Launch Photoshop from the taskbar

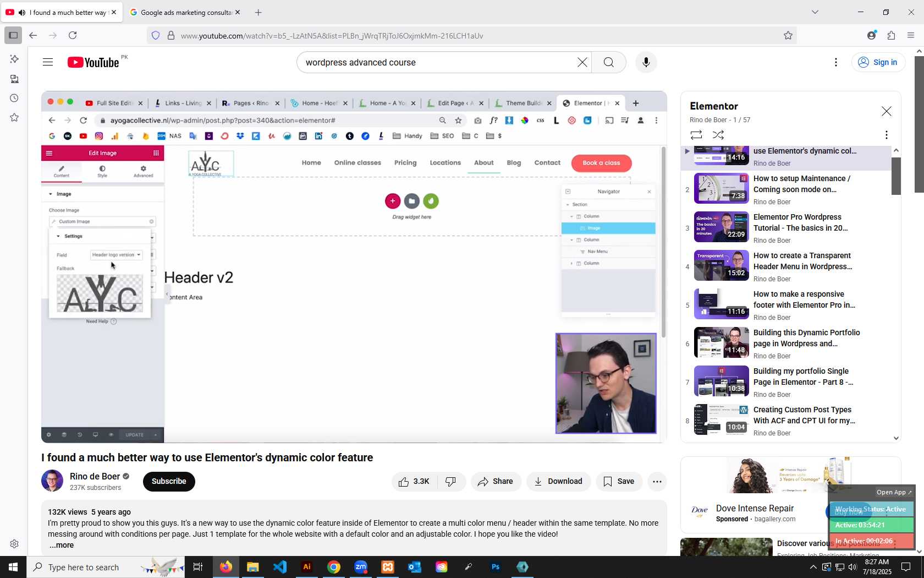pyautogui.click(x=496, y=567)
